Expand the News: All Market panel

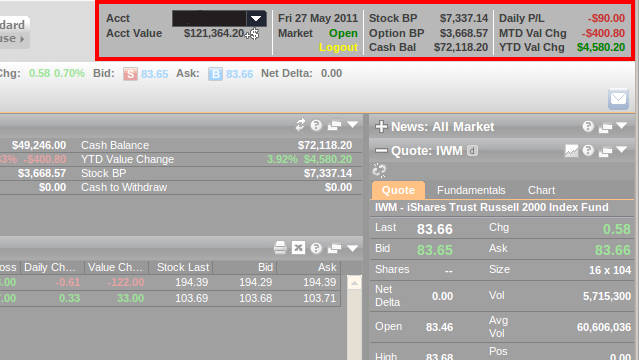[x=381, y=127]
